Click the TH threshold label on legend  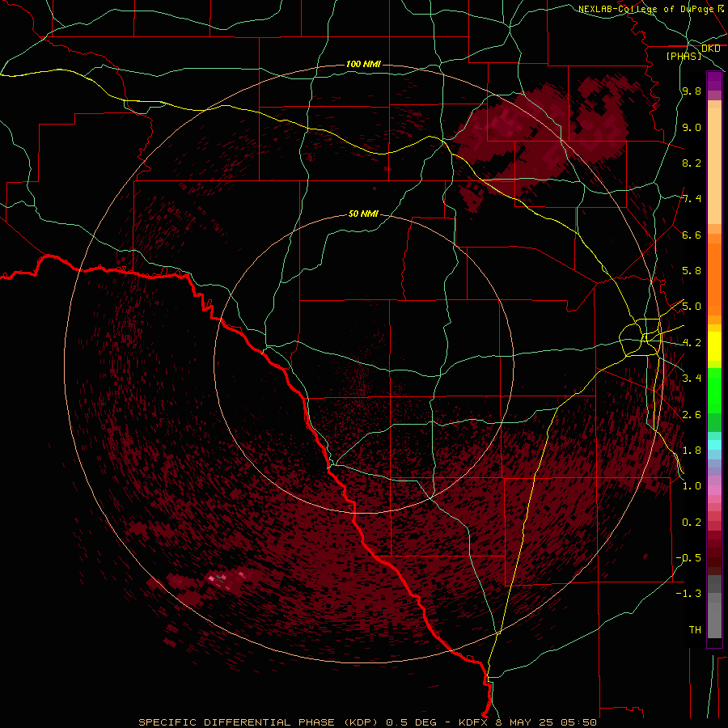coord(695,630)
